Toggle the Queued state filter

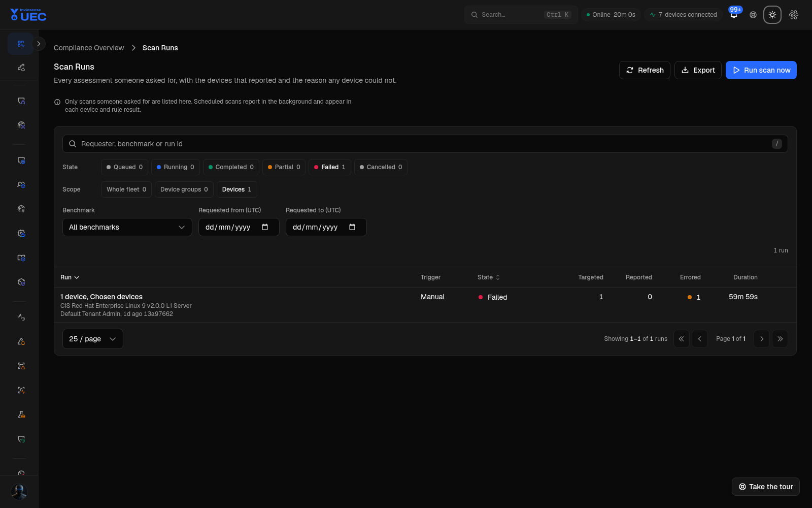pos(124,167)
